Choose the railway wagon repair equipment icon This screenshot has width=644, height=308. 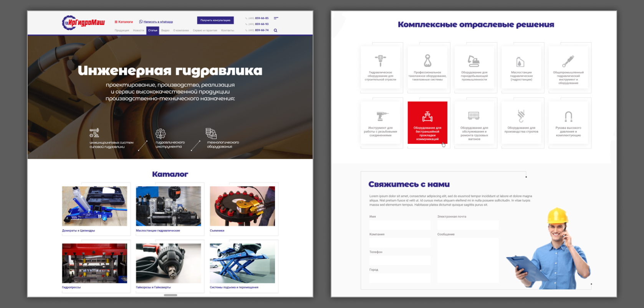pyautogui.click(x=474, y=116)
